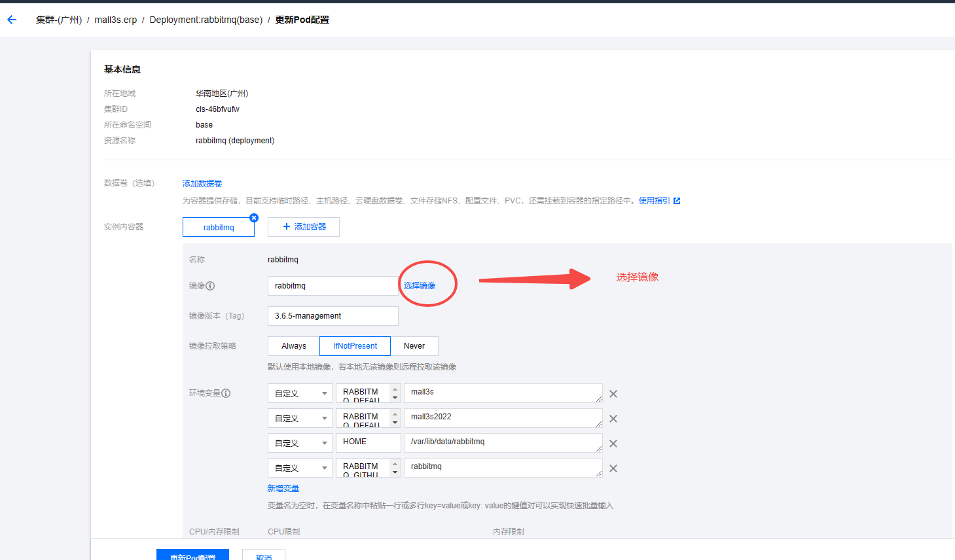
Task: Delete the mall3s environment variable row
Action: point(613,394)
